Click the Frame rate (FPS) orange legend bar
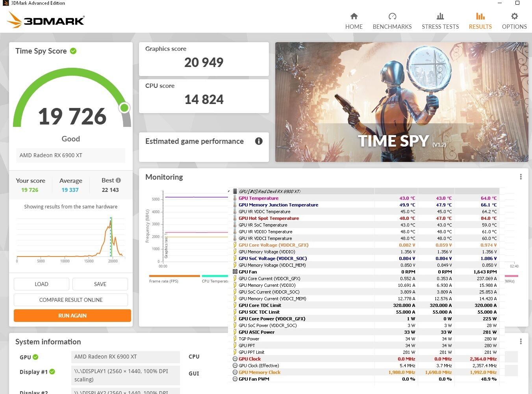This screenshot has height=394, width=532. 174,276
